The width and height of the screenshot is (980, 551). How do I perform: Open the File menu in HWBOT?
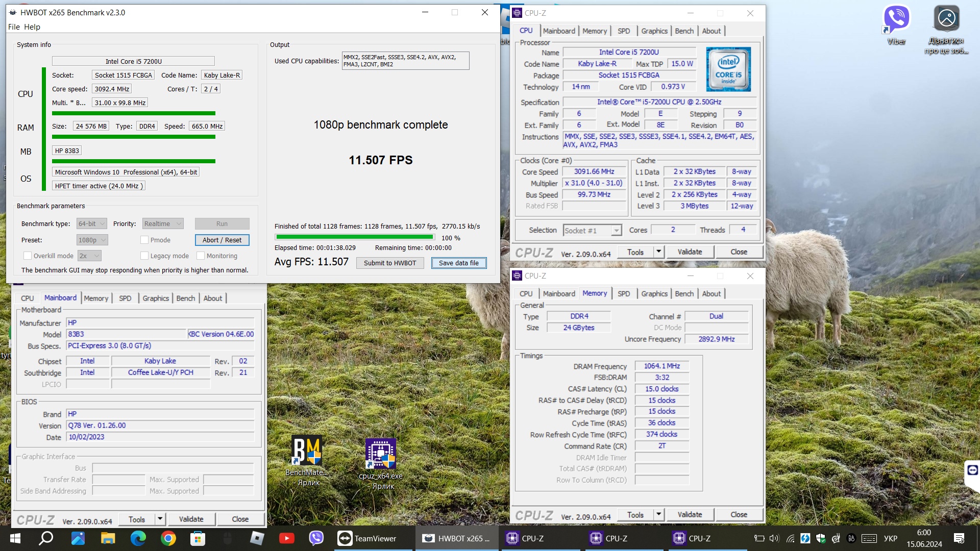[x=14, y=27]
